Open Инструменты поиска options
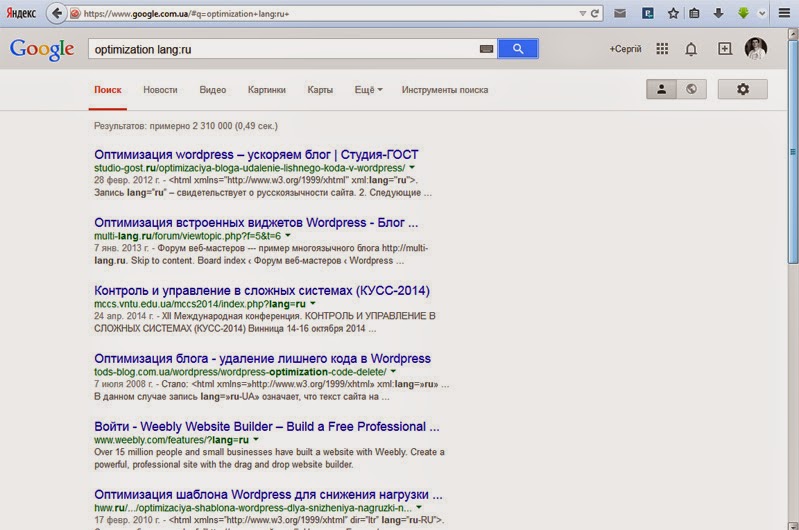 pos(445,90)
